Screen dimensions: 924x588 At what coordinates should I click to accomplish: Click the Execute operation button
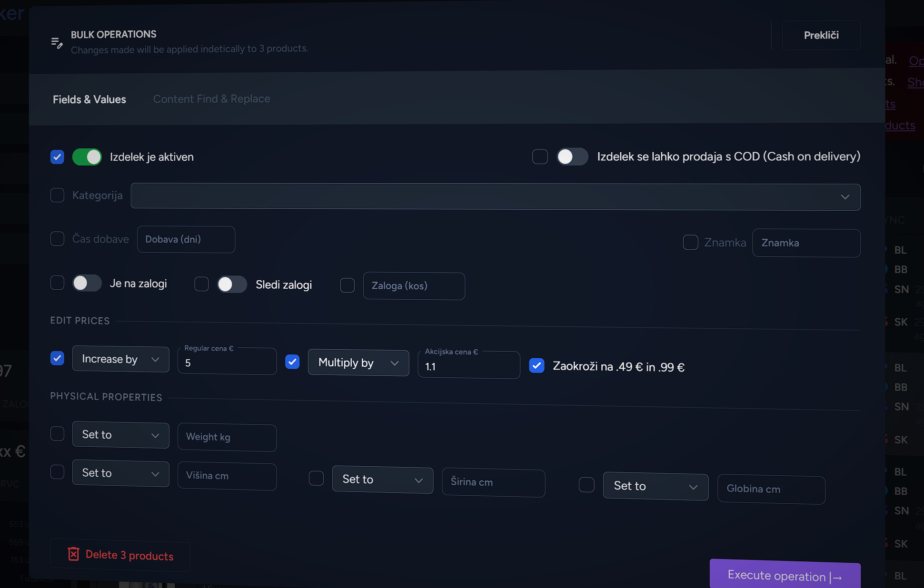coord(785,576)
